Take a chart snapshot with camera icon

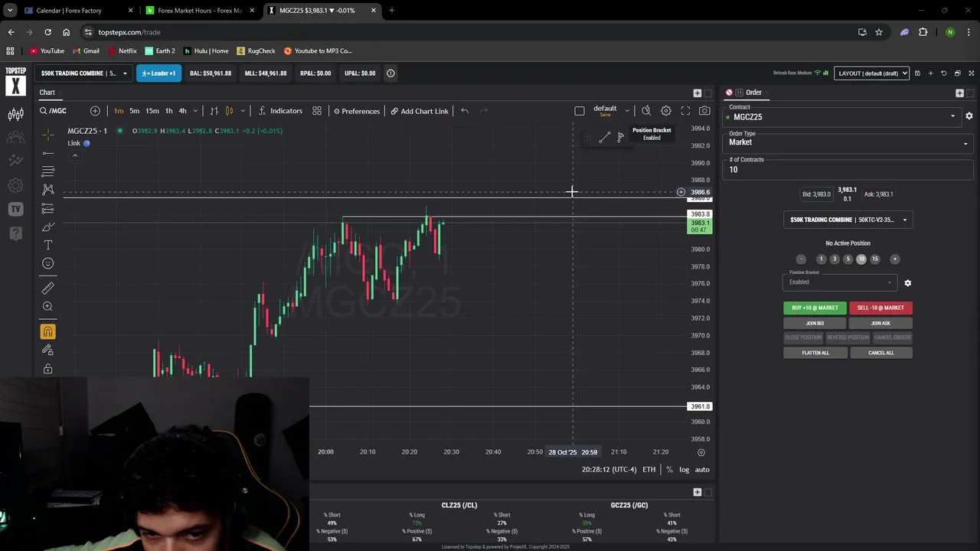704,111
